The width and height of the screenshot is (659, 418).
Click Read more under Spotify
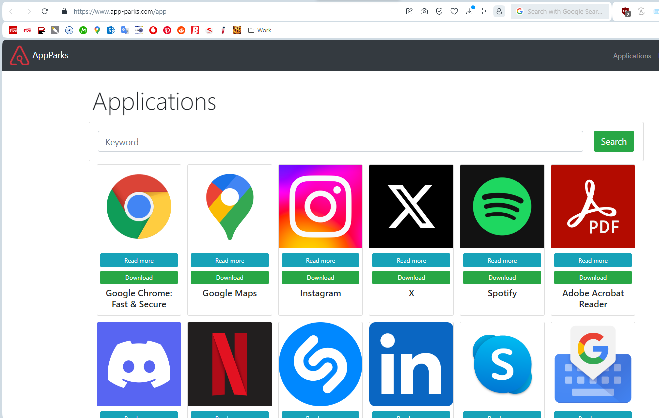(x=502, y=260)
